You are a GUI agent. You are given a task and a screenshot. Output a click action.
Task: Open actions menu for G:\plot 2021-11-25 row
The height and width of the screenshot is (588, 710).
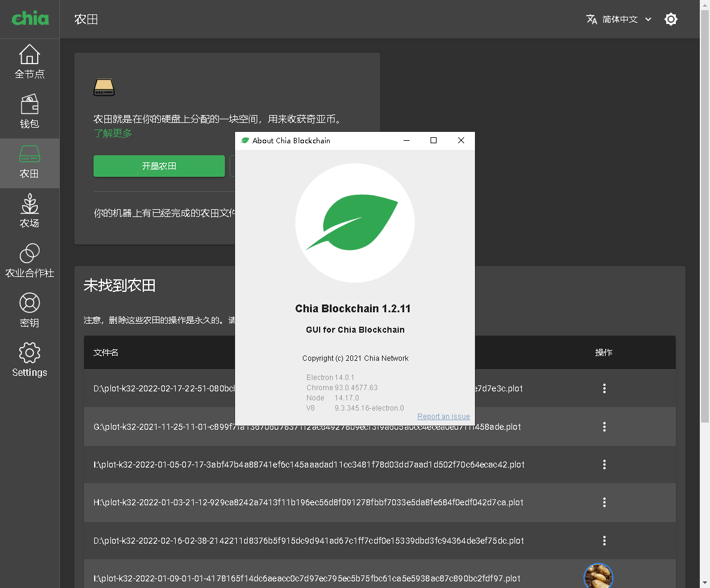point(604,427)
